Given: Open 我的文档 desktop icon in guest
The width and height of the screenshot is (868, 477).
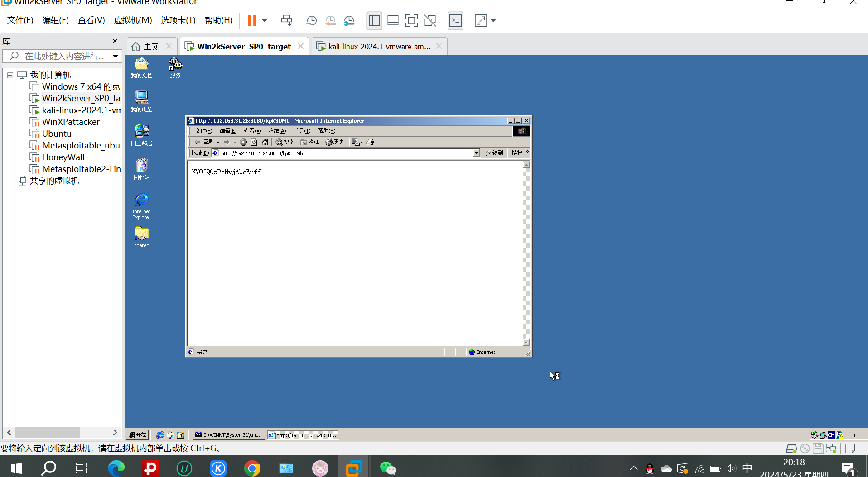Looking at the screenshot, I should click(141, 68).
